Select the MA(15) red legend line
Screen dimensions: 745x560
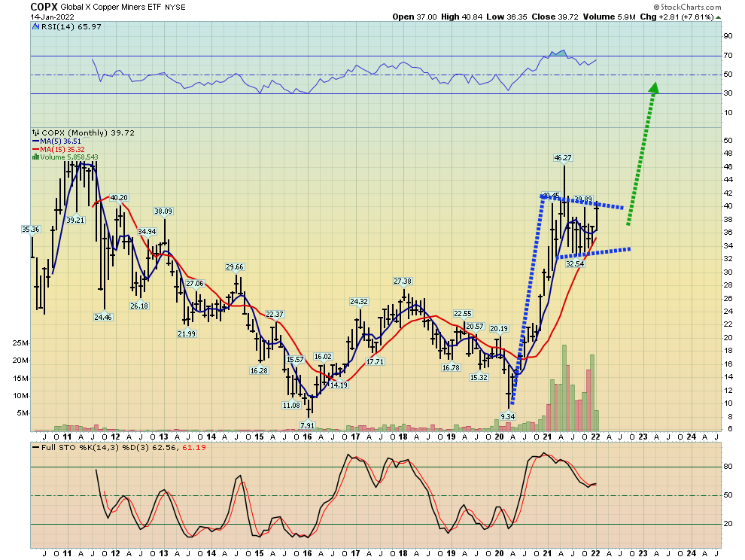pyautogui.click(x=35, y=149)
